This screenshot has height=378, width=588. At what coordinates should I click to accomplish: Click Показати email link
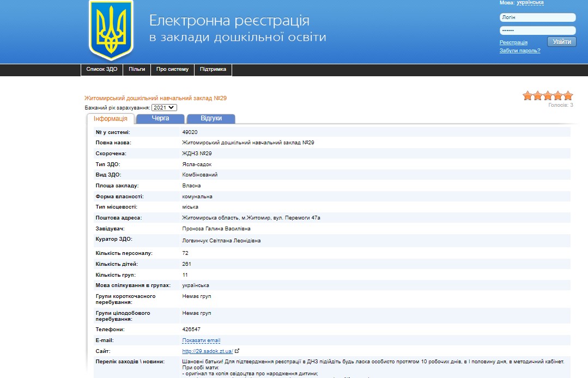pos(201,340)
